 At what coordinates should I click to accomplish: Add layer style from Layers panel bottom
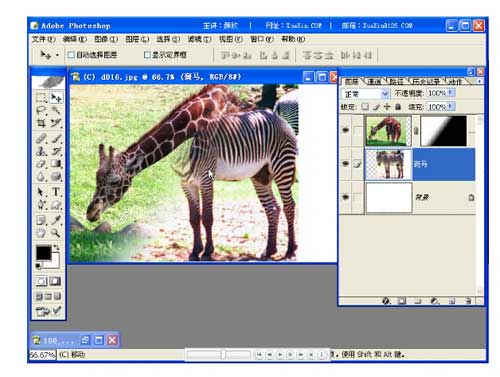tap(386, 301)
